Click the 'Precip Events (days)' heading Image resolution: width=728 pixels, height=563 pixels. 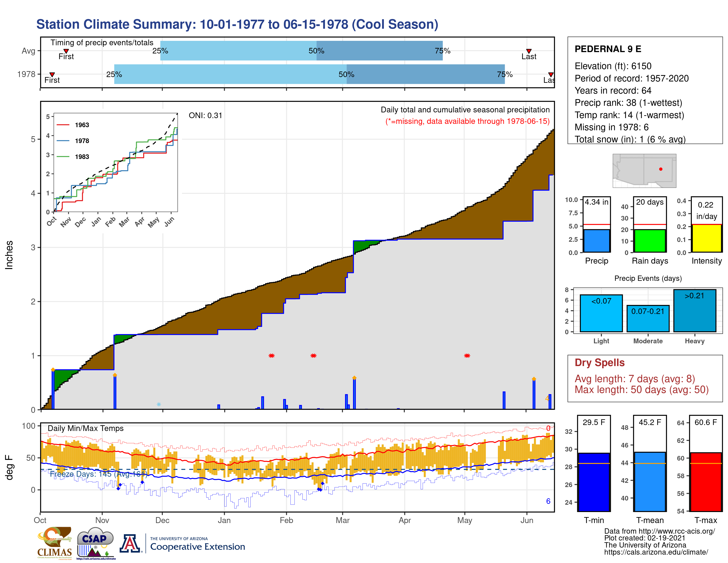pos(648,278)
